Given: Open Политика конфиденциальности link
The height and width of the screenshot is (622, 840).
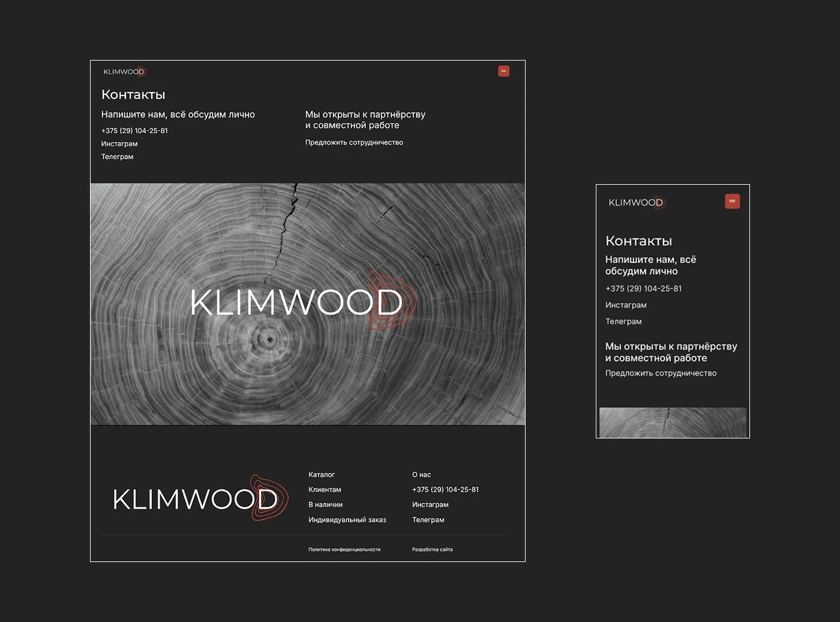Looking at the screenshot, I should click(344, 549).
